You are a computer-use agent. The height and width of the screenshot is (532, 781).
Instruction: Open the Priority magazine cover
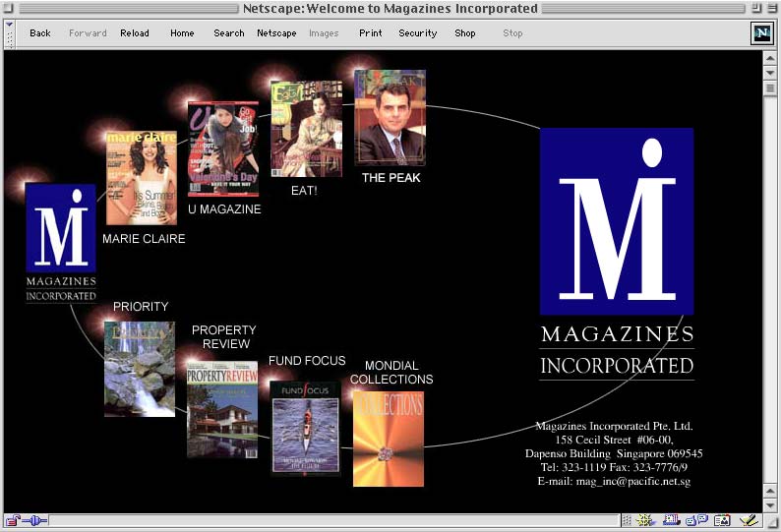[x=140, y=369]
